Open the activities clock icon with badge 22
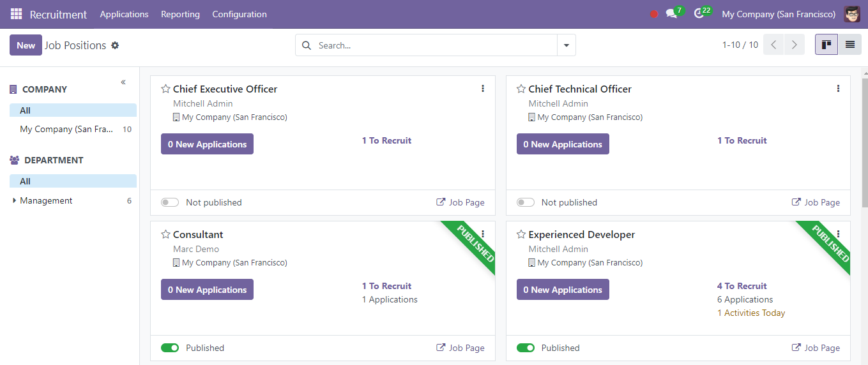The height and width of the screenshot is (365, 868). coord(699,14)
